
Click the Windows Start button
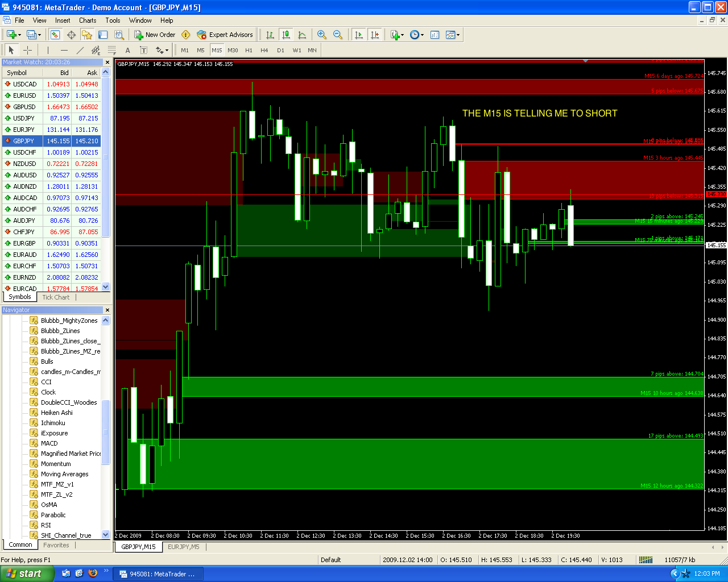(27, 573)
